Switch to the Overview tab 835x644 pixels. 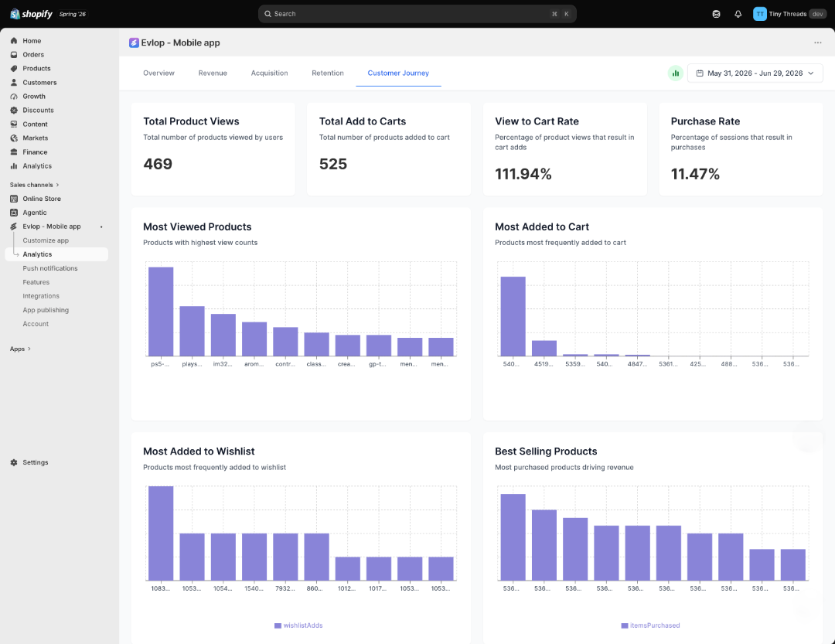(158, 73)
